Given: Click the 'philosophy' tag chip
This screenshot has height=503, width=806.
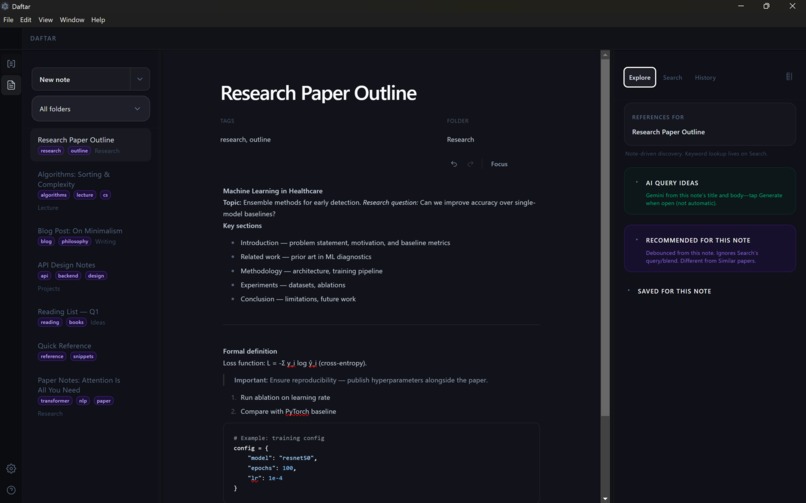Looking at the screenshot, I should (75, 241).
